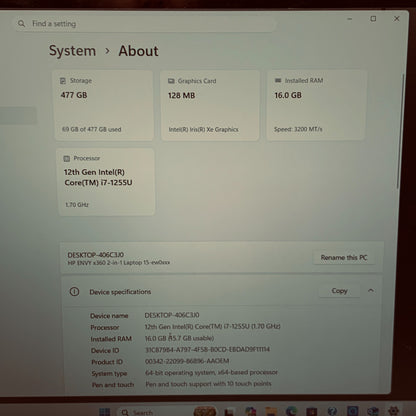Open File Explorer from the taskbar

point(271,412)
